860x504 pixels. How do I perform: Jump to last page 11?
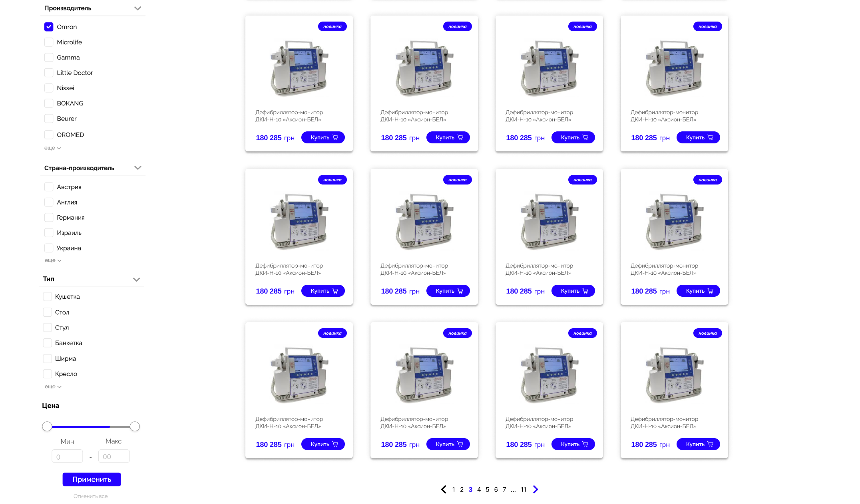pyautogui.click(x=524, y=489)
